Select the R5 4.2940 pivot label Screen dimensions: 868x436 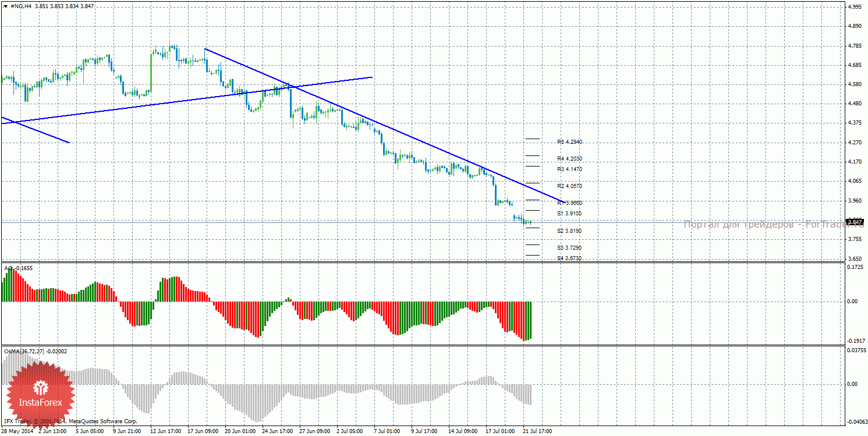click(x=569, y=142)
